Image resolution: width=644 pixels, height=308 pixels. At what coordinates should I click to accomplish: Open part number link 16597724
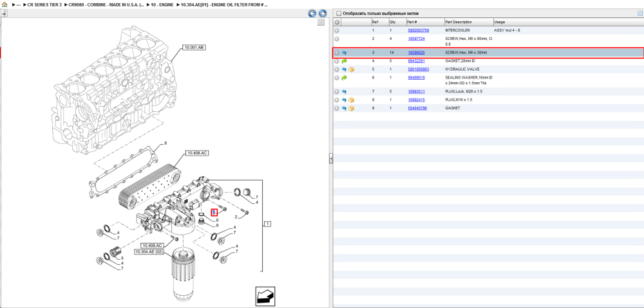(416, 39)
